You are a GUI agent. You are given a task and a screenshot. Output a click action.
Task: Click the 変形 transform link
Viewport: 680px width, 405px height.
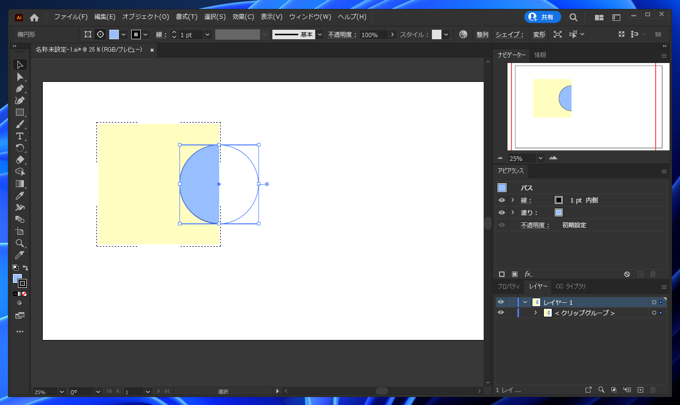click(539, 34)
